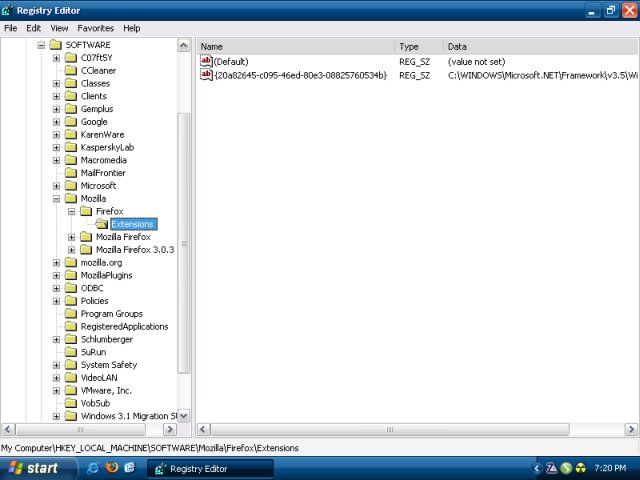
Task: Collapse the Mozilla key in tree
Action: point(57,199)
